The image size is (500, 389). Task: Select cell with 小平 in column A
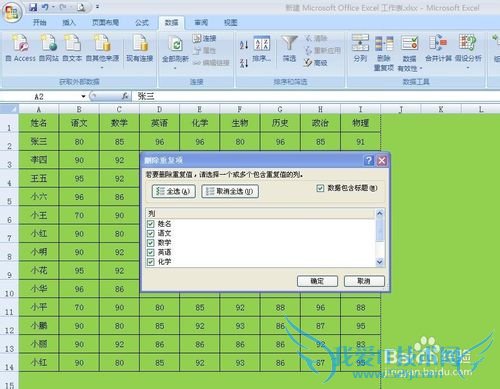(39, 307)
